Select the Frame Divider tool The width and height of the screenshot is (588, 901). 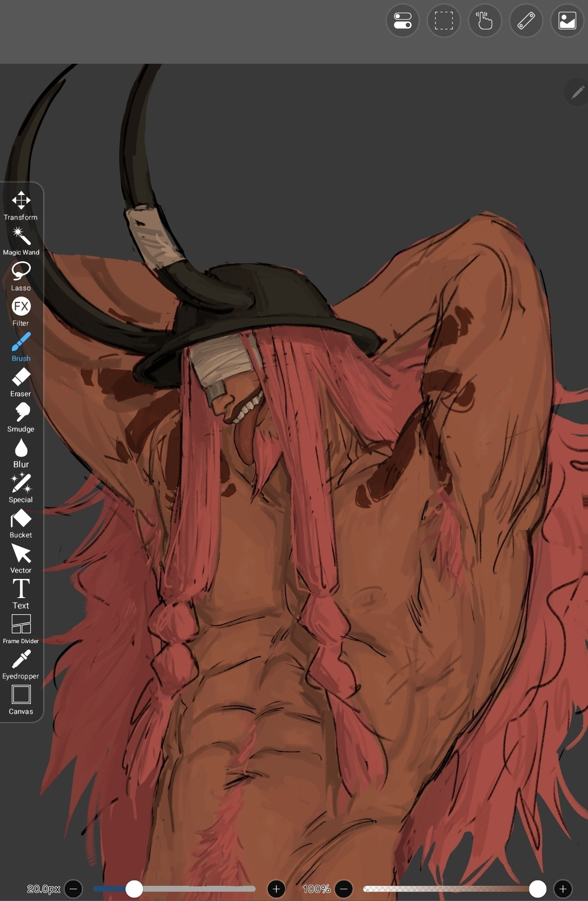click(x=21, y=629)
